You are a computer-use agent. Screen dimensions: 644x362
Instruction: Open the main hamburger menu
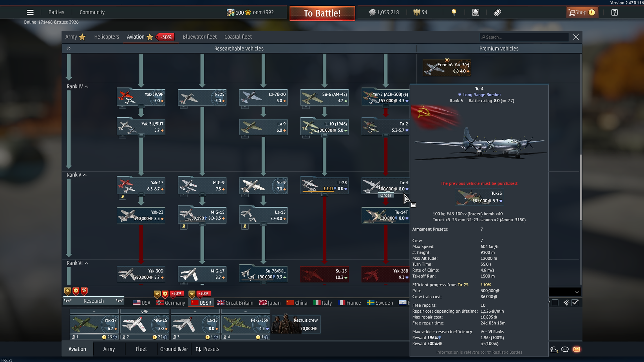point(30,12)
